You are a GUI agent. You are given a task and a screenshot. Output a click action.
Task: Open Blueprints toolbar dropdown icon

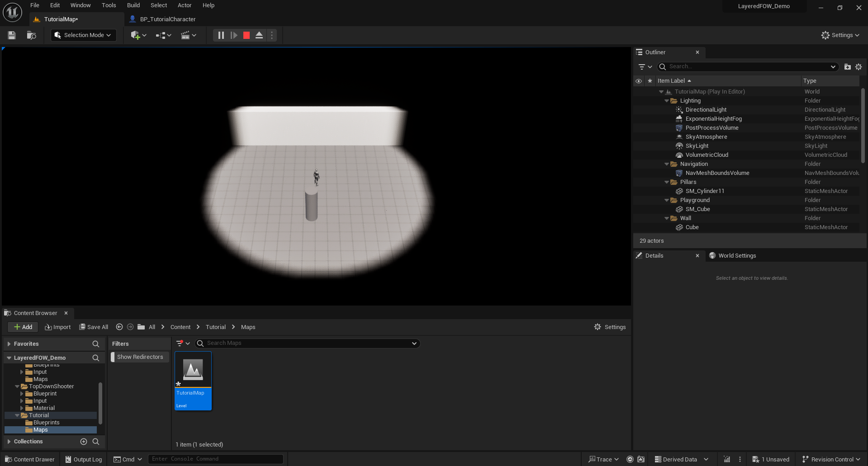(x=163, y=35)
